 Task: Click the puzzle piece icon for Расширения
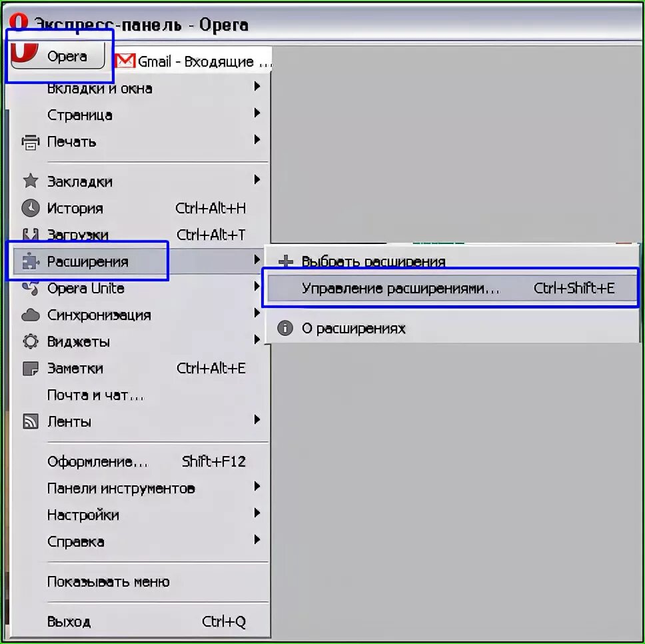coord(31,261)
